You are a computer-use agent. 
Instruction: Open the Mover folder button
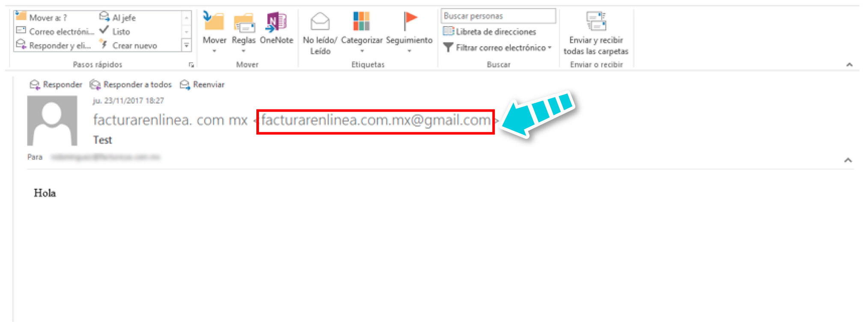coord(214,32)
